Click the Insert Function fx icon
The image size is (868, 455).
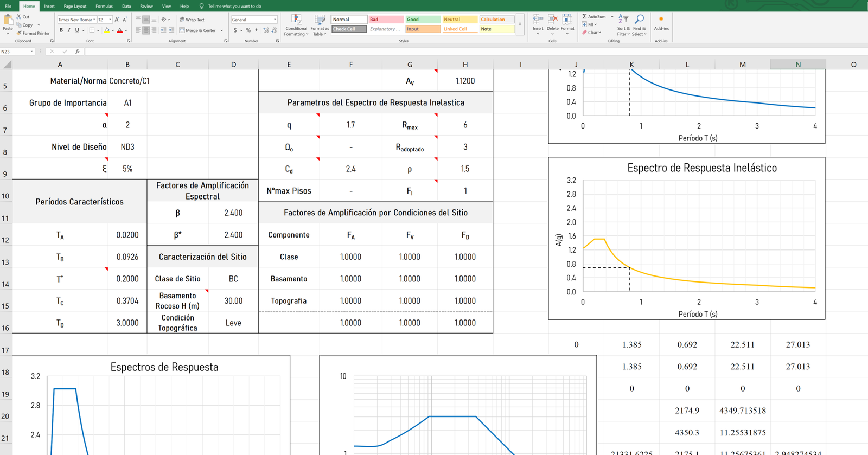(77, 52)
